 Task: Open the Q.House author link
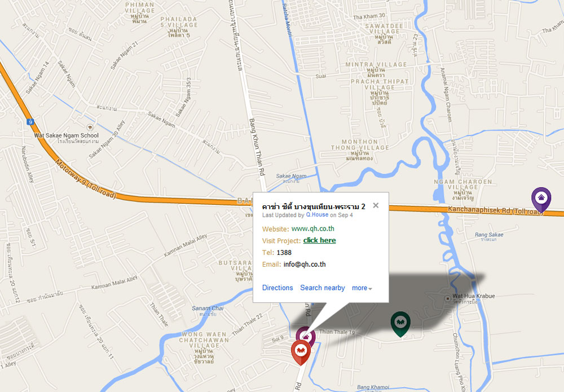(x=317, y=215)
